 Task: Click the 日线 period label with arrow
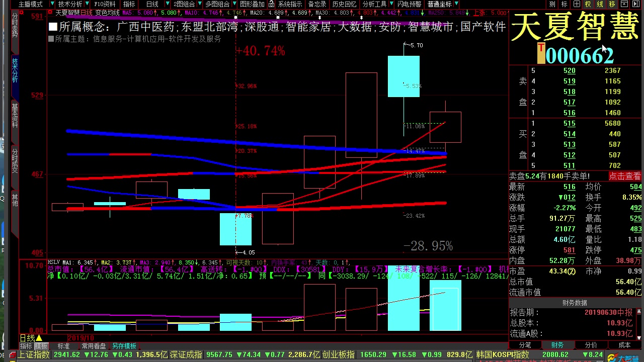(31, 338)
